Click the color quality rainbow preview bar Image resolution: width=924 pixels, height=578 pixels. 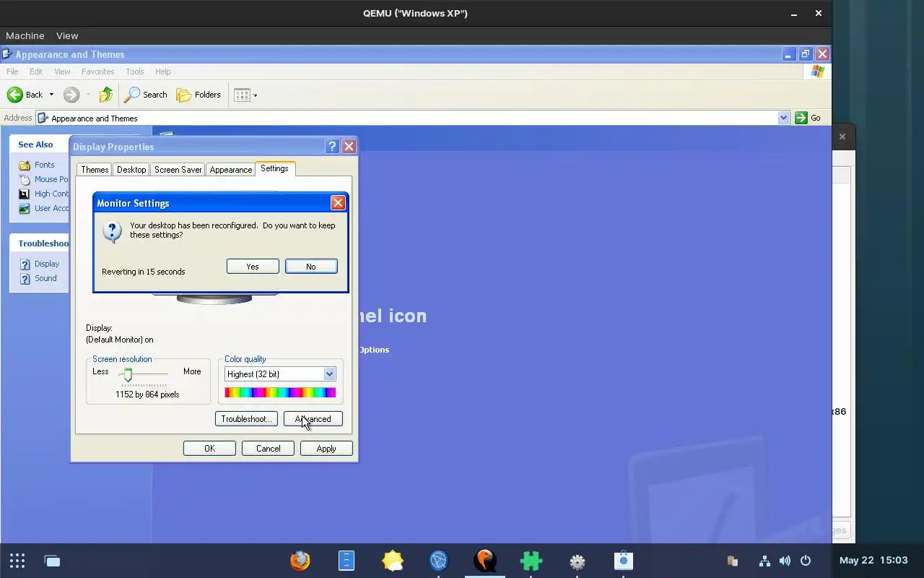click(280, 392)
